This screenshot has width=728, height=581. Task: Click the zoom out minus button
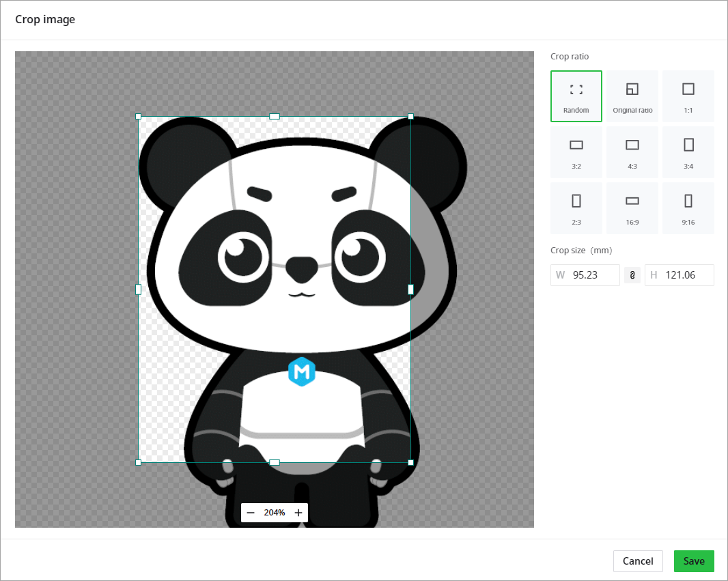[251, 513]
